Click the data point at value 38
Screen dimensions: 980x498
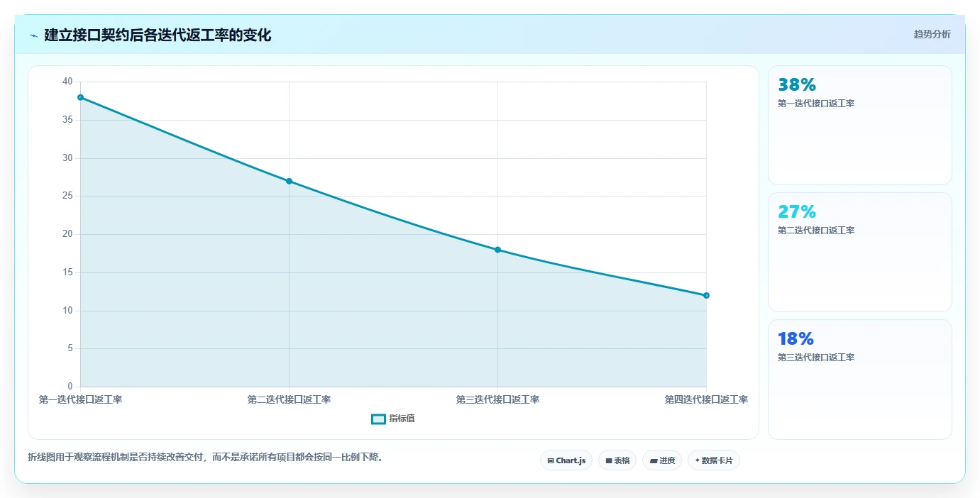click(80, 97)
